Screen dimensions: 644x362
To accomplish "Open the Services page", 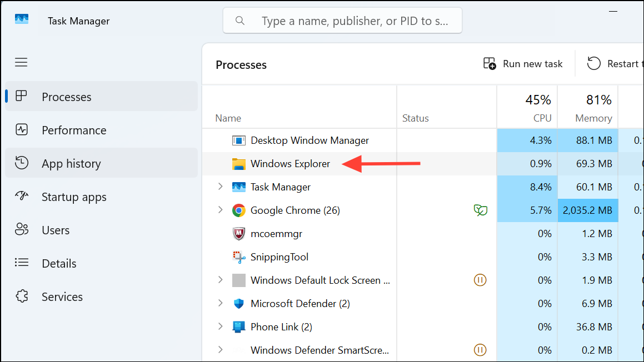I will tap(102, 296).
